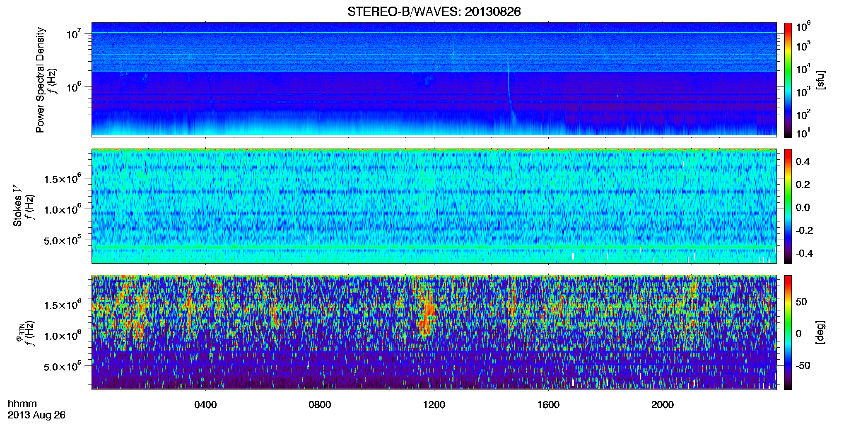Click the -0.2 value on Stokes V colorbar

click(804, 231)
